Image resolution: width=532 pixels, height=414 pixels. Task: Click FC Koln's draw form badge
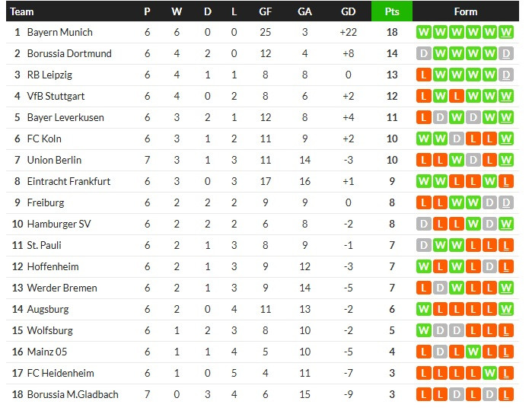[457, 139]
